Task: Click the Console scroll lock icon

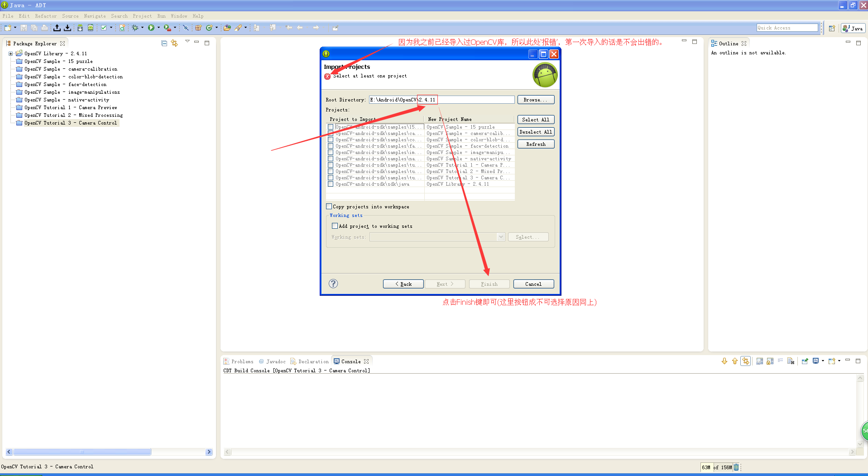Action: click(770, 361)
